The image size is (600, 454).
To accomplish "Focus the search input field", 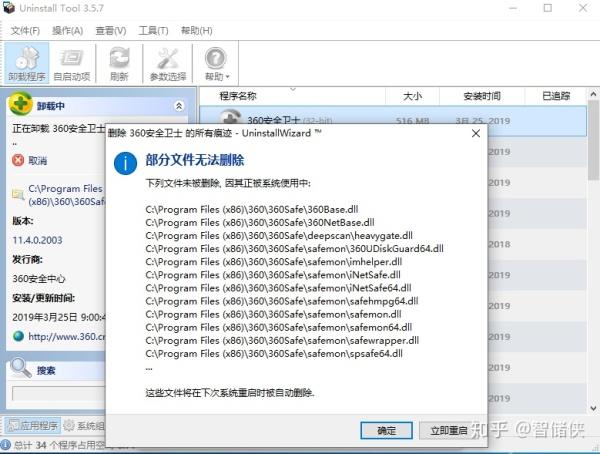I will [59, 393].
